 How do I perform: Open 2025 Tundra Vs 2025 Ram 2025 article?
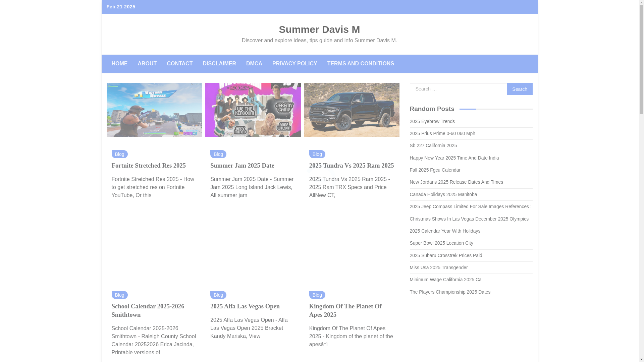352,166
